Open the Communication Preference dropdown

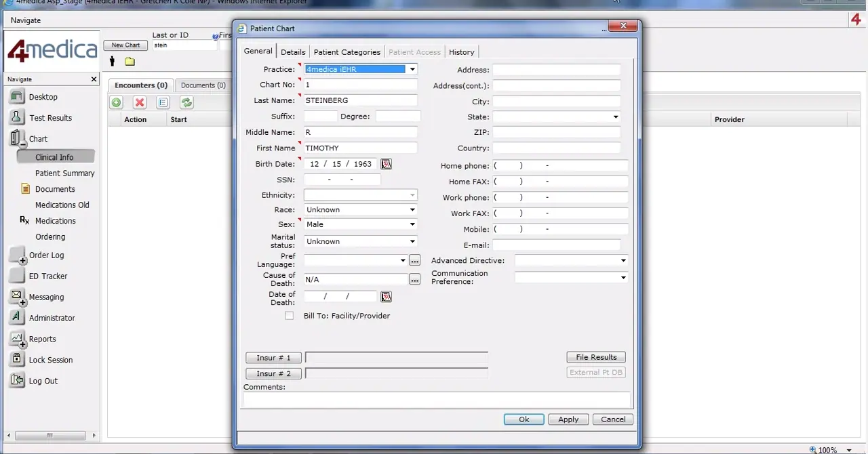pos(622,277)
